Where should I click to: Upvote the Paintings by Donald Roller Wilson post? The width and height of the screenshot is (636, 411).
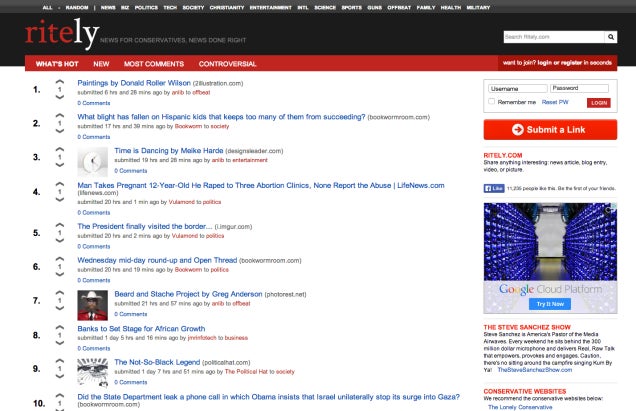pyautogui.click(x=59, y=82)
